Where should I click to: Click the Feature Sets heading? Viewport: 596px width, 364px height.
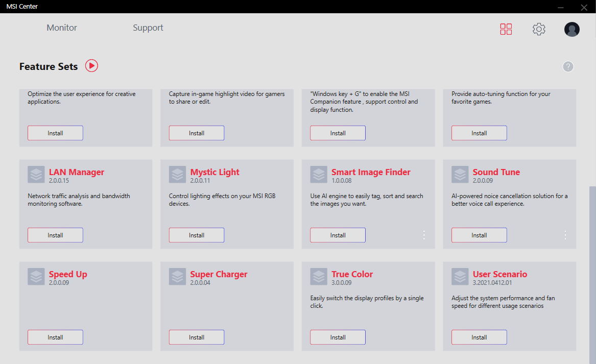coord(49,66)
